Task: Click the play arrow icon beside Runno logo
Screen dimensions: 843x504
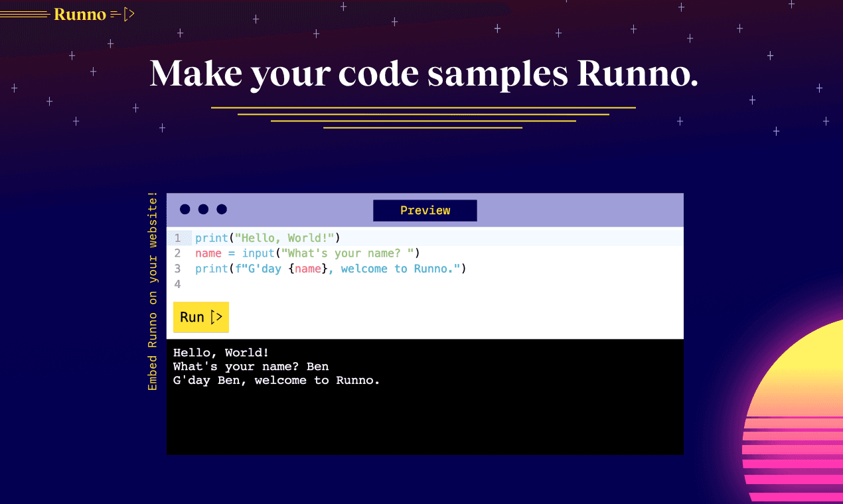Action: tap(129, 14)
